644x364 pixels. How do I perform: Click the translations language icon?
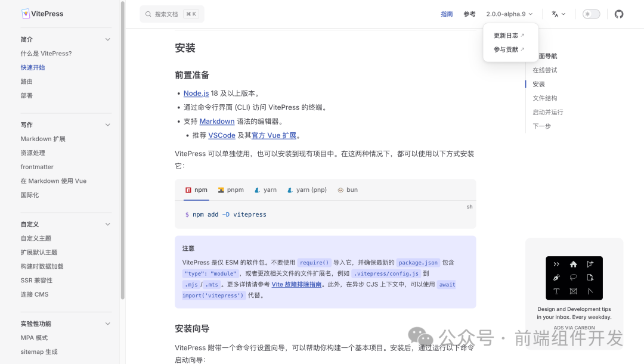555,13
